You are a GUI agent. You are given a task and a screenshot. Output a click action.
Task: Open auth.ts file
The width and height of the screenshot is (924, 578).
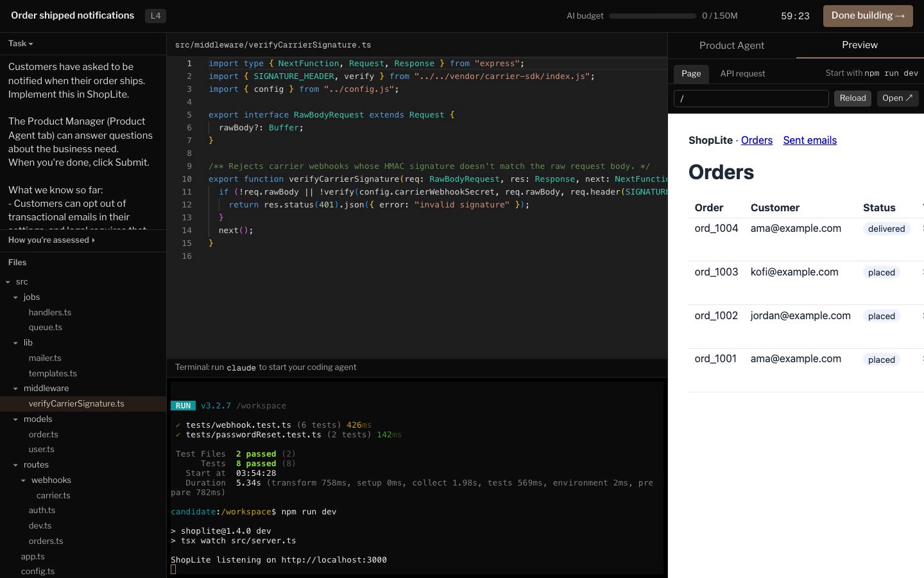(42, 511)
